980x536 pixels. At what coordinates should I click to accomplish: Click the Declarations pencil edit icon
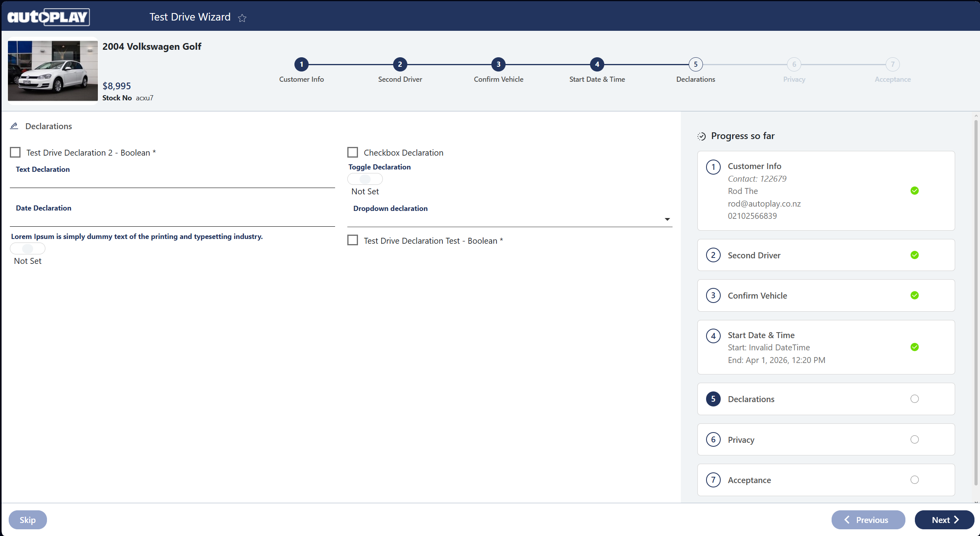pos(14,126)
